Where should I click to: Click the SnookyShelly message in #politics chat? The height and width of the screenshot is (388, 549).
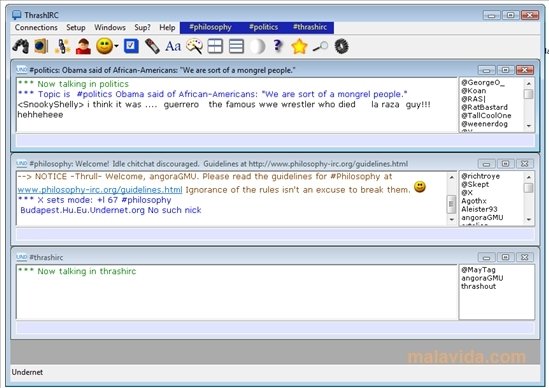[x=224, y=110]
